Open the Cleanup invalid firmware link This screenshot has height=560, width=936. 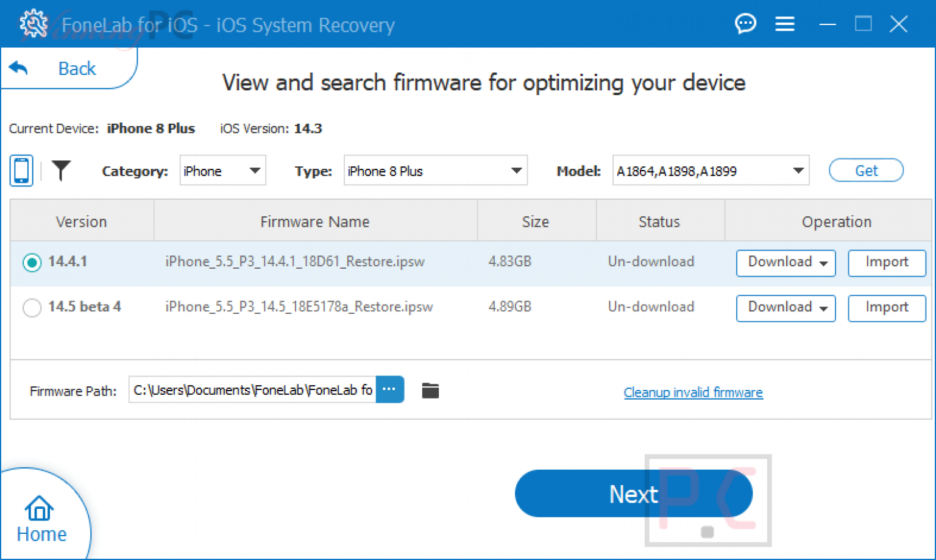coord(693,392)
